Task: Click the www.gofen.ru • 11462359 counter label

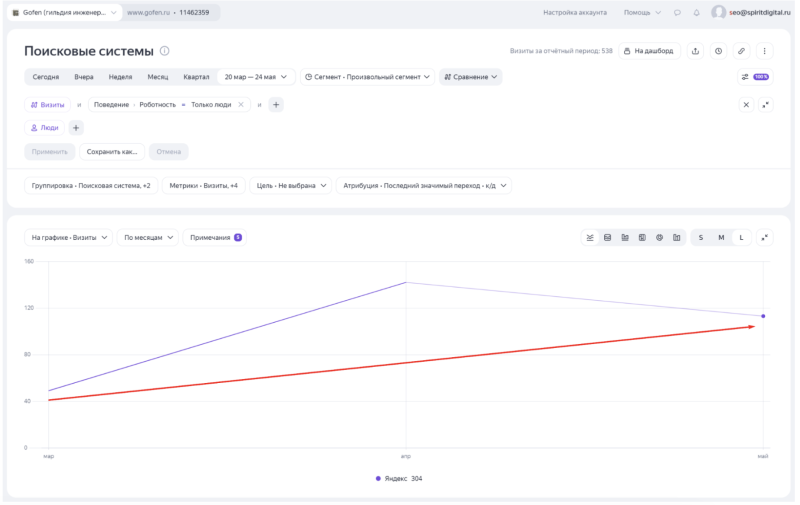Action: click(168, 13)
